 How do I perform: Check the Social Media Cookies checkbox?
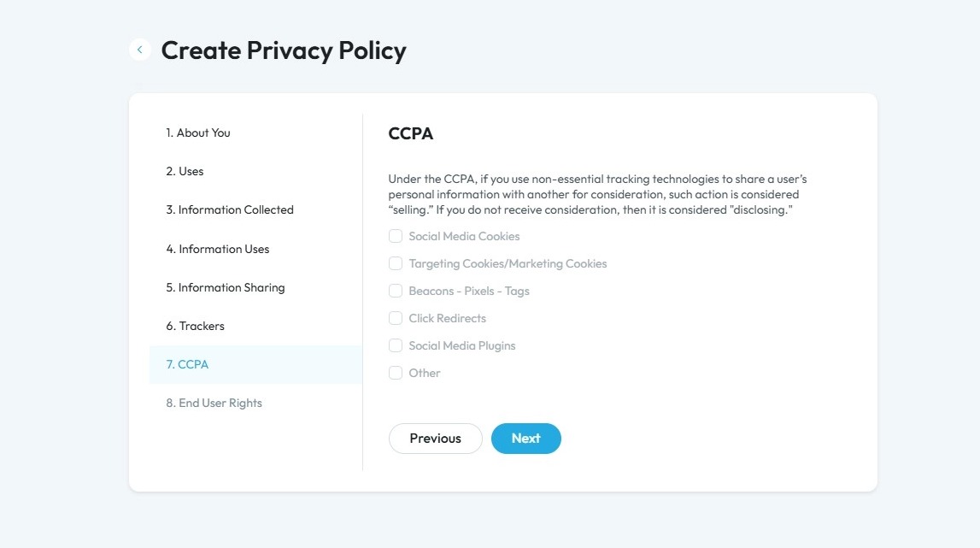[x=396, y=236]
